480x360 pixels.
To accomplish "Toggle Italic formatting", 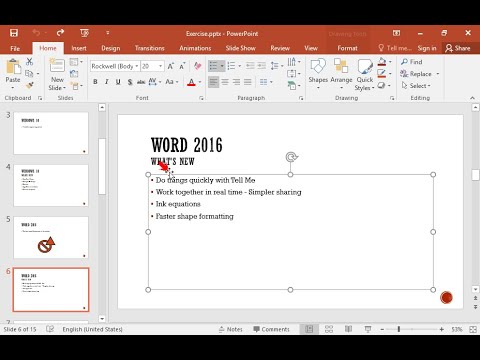I will point(107,82).
